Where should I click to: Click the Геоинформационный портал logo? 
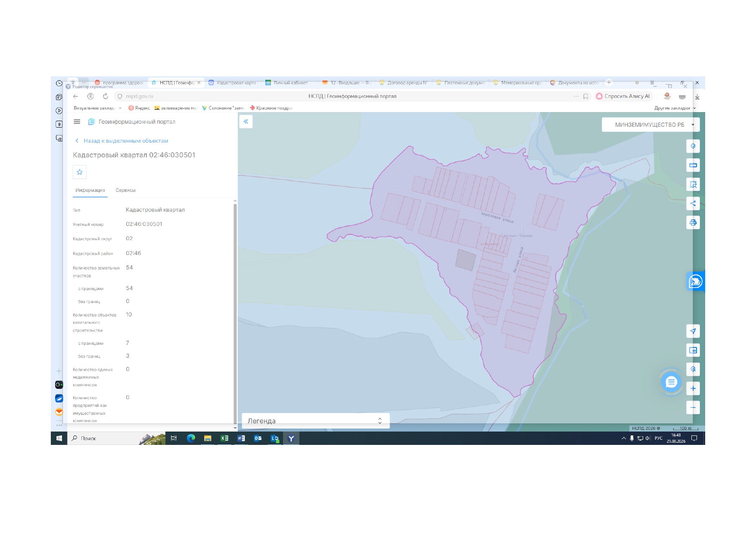coord(132,122)
